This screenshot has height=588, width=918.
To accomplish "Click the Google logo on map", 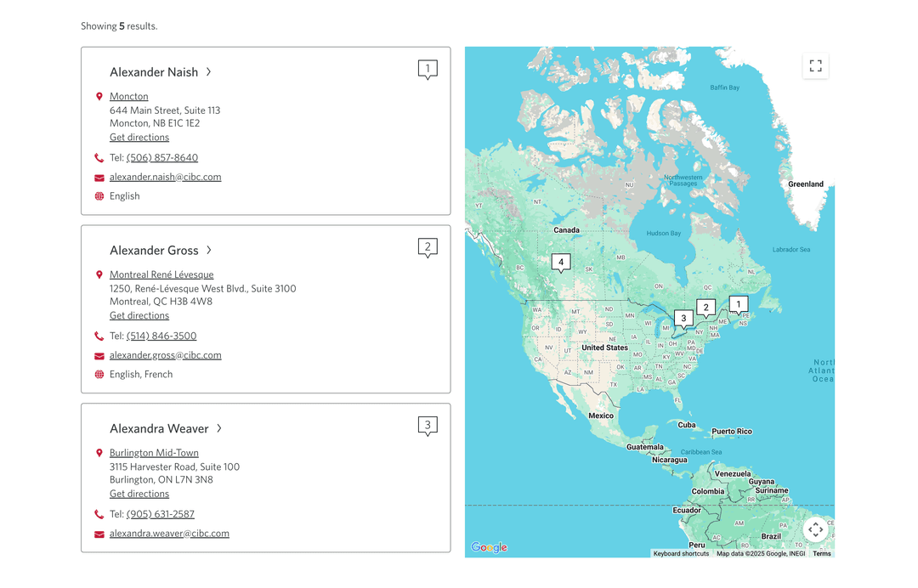I will (490, 547).
